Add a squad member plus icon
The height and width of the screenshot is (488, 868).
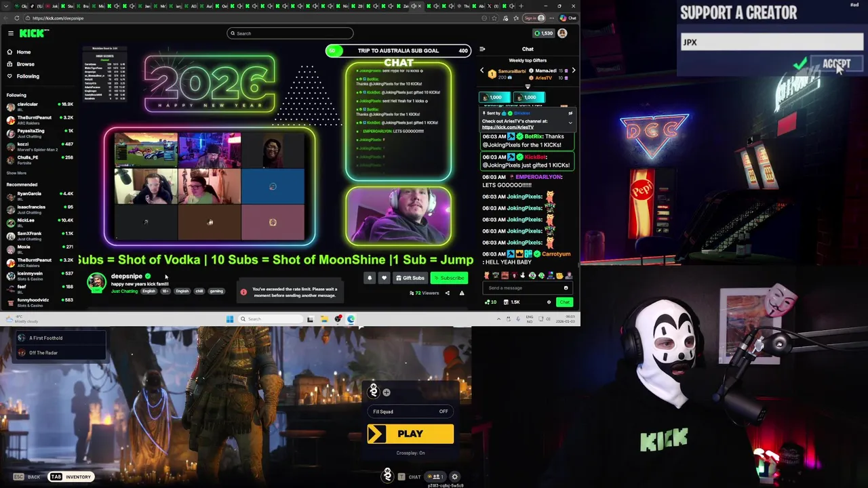pyautogui.click(x=387, y=392)
